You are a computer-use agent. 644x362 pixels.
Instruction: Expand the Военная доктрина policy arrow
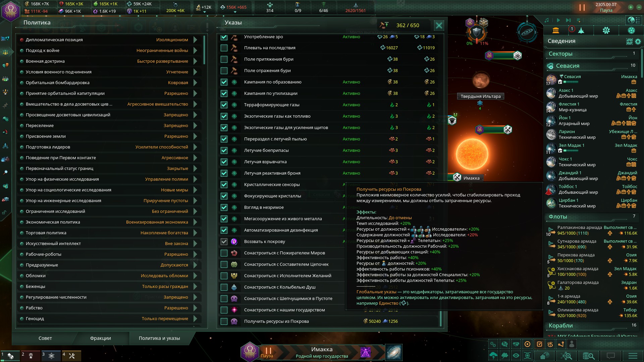(195, 61)
